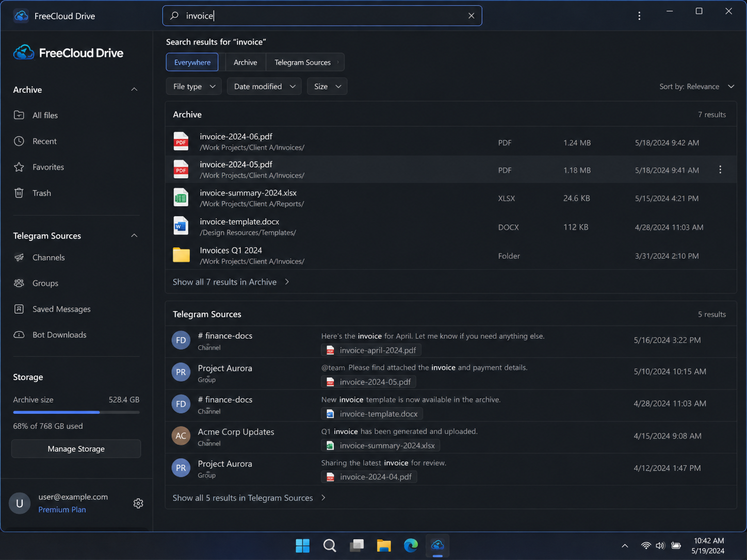The width and height of the screenshot is (747, 560).
Task: Open attachment invoice-template.docx chip
Action: (372, 414)
